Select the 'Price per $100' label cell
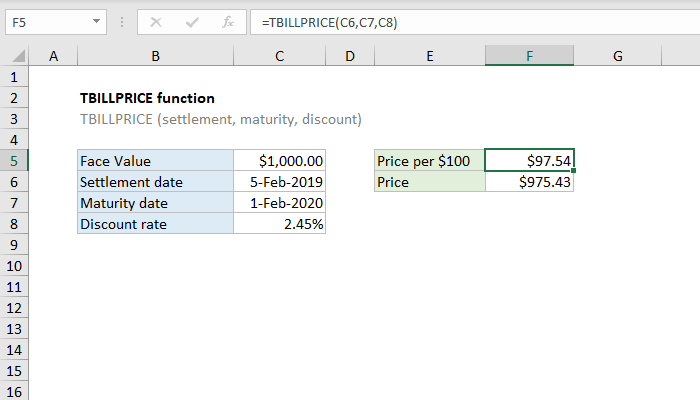Screen dimensions: 700x400 pos(429,161)
